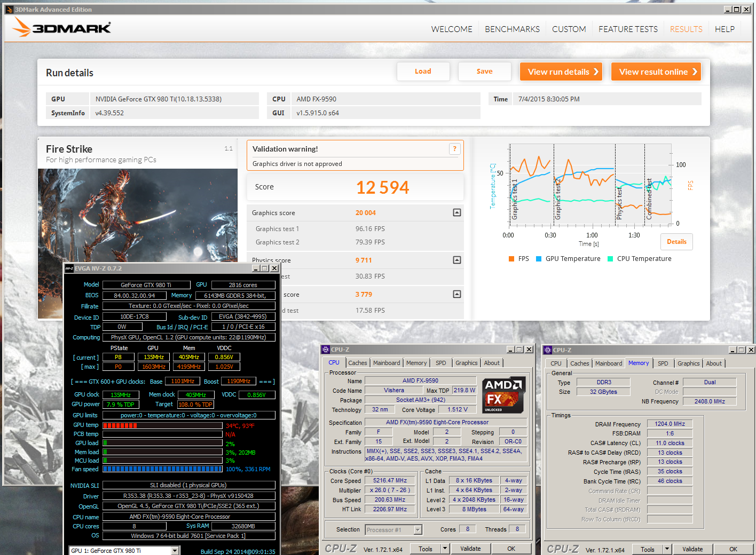The image size is (756, 555).
Task: Click the Load button
Action: 423,72
